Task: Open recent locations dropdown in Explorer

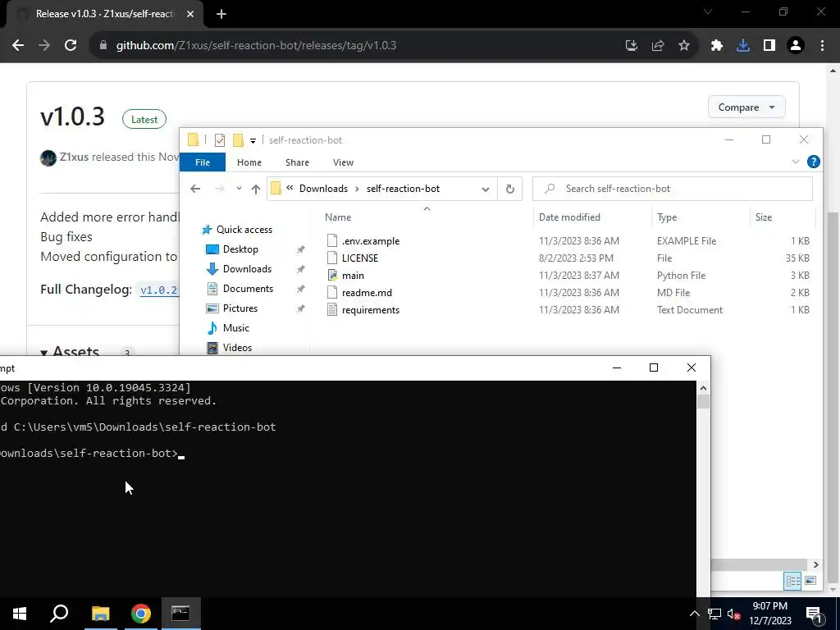Action: pyautogui.click(x=239, y=189)
